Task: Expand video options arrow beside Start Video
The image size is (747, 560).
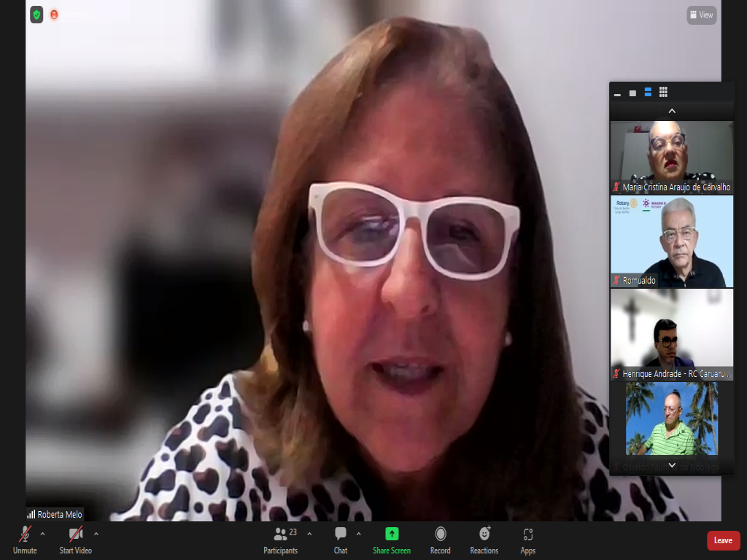Action: pos(96,534)
